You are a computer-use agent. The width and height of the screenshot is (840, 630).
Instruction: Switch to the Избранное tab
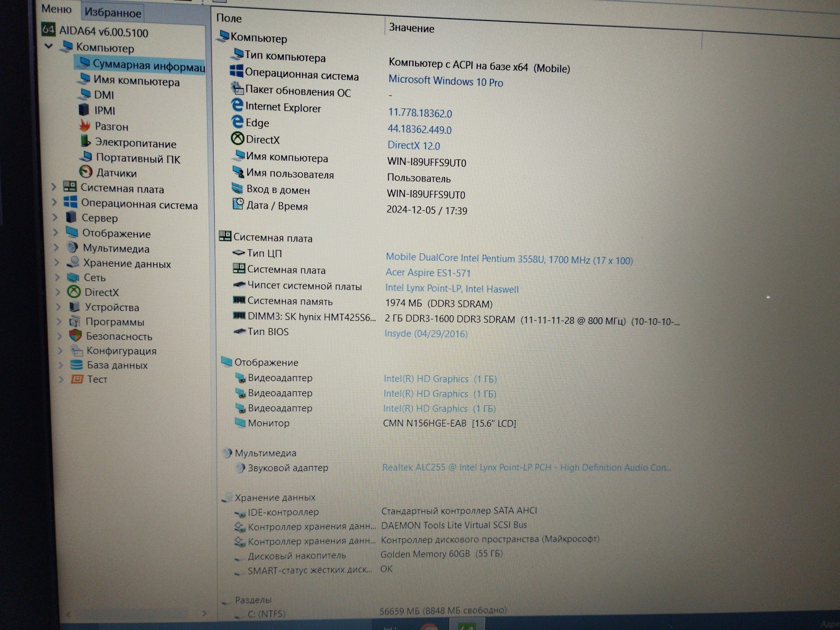[x=113, y=13]
